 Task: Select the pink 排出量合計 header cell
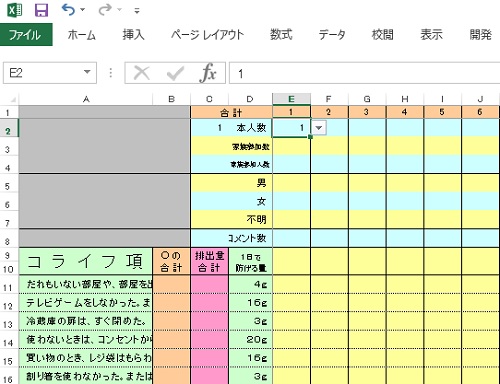[209, 262]
